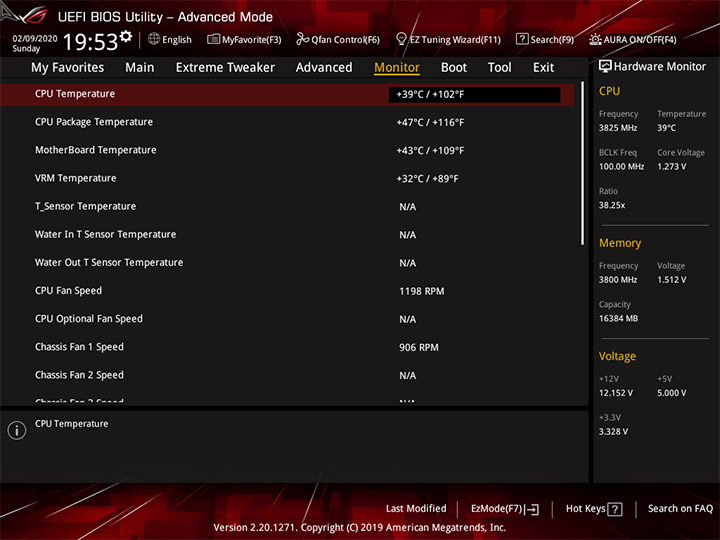The image size is (720, 540).
Task: Click the 12.152 V reading
Action: [615, 393]
